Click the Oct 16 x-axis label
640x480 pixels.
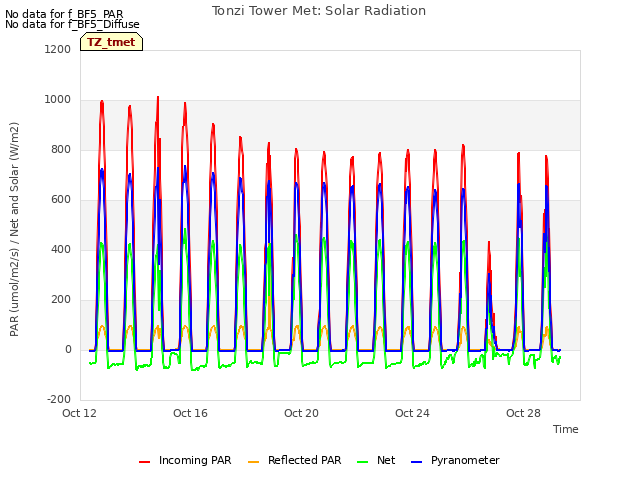(x=190, y=413)
